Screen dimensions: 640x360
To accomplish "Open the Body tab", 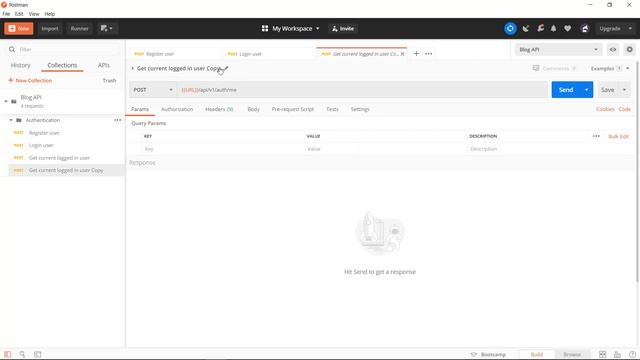I will pos(253,109).
